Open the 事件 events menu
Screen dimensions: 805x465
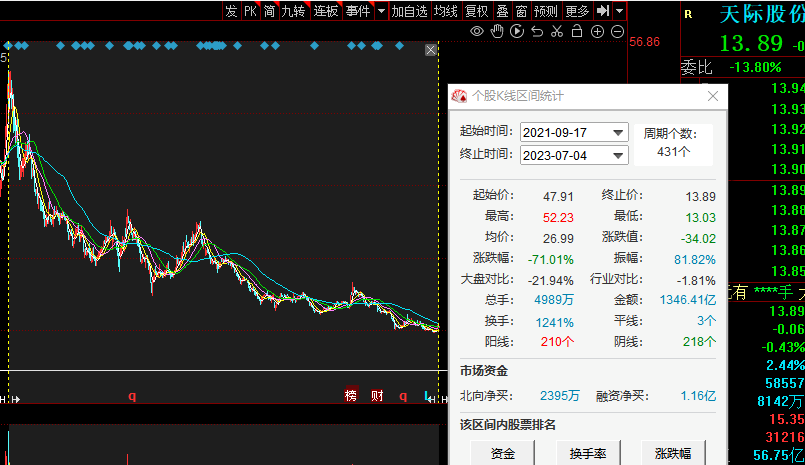[x=358, y=11]
